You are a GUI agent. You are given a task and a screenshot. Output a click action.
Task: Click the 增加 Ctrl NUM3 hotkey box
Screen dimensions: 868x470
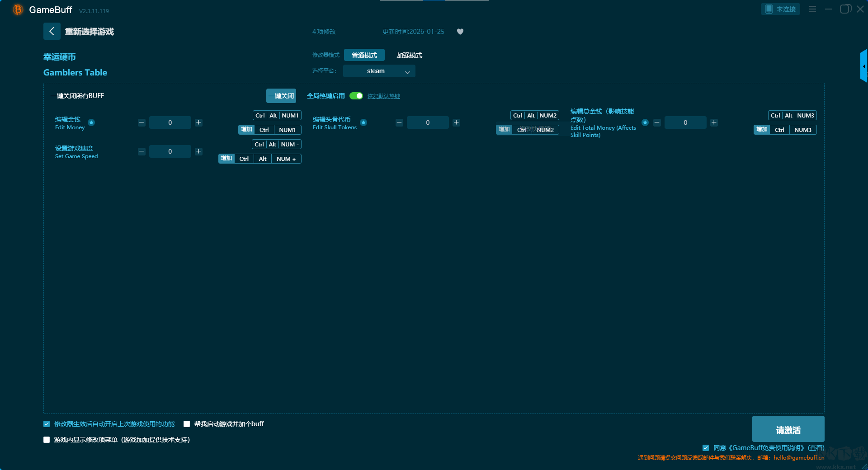pyautogui.click(x=785, y=130)
